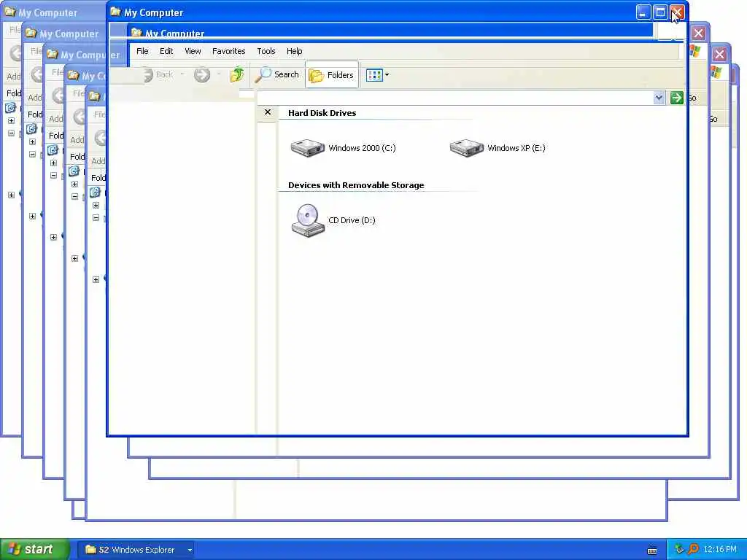This screenshot has height=560, width=747.
Task: Select the Windows XP (E:) drive
Action: (x=498, y=148)
